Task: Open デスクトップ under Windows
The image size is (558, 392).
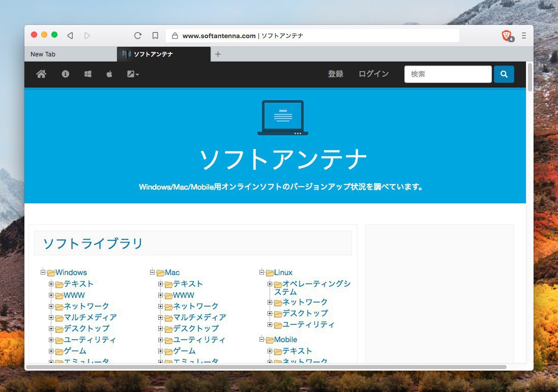Action: point(86,328)
